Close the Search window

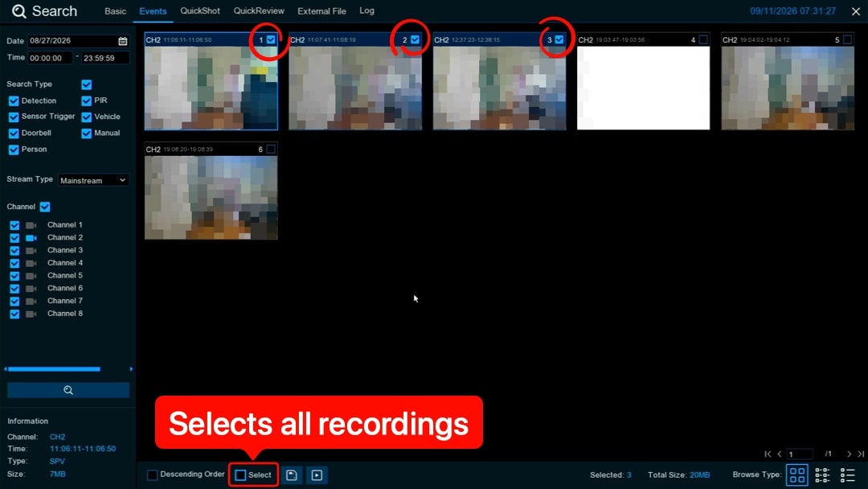point(856,11)
